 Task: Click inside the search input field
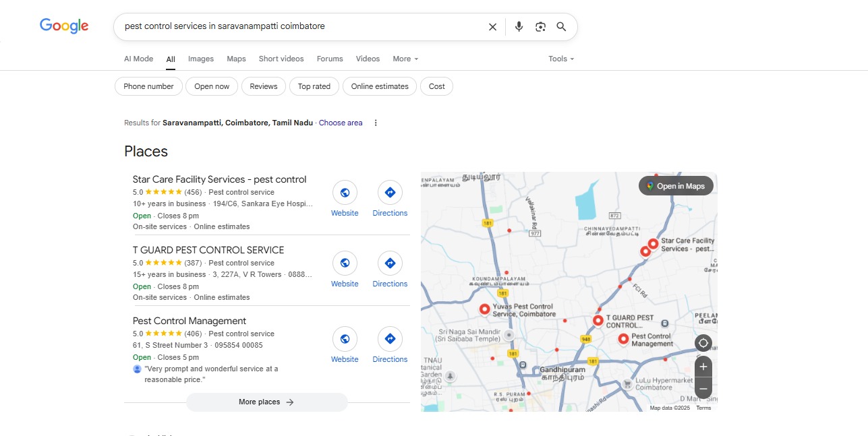pyautogui.click(x=297, y=27)
